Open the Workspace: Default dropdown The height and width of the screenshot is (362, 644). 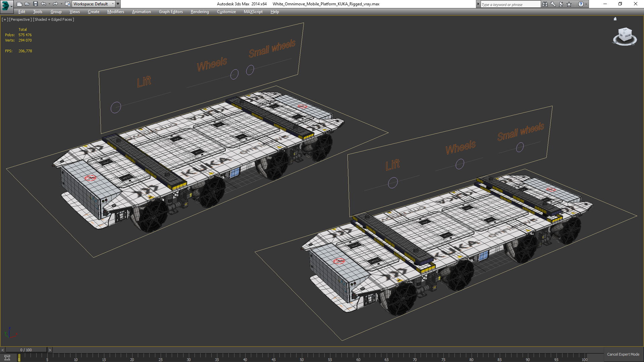(x=94, y=4)
